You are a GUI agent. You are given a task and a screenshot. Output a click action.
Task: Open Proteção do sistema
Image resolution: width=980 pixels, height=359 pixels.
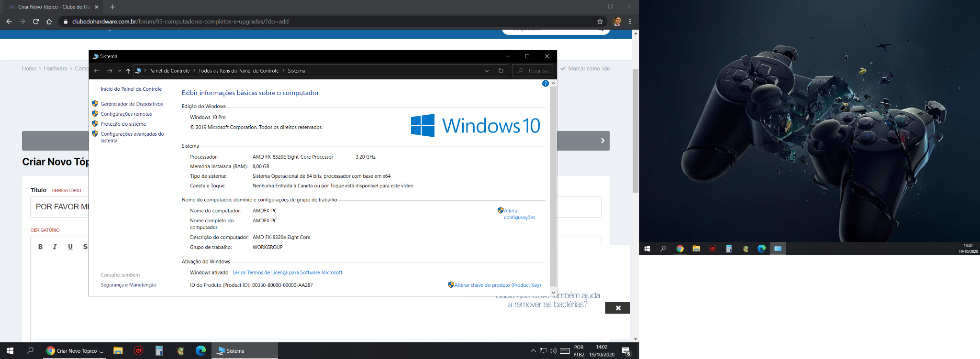(123, 124)
